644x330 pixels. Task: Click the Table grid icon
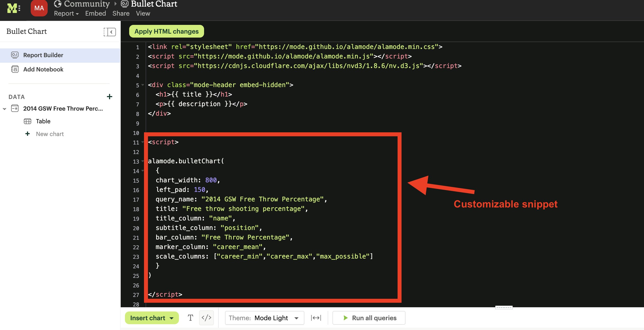pos(28,121)
